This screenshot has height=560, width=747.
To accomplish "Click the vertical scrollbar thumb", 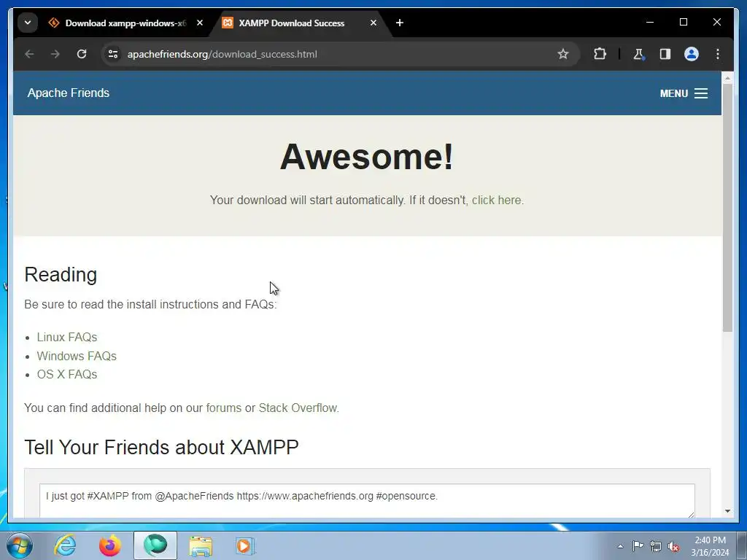I will (727, 207).
